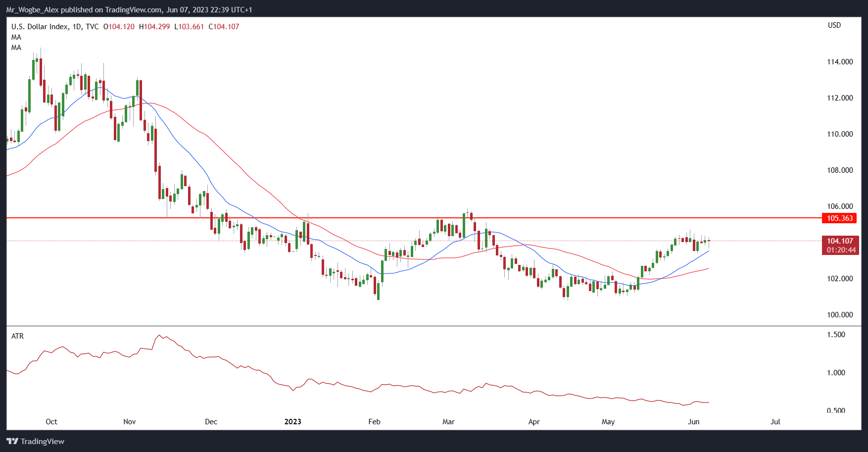Image resolution: width=868 pixels, height=452 pixels.
Task: Click the Feb date axis label
Action: click(x=374, y=422)
